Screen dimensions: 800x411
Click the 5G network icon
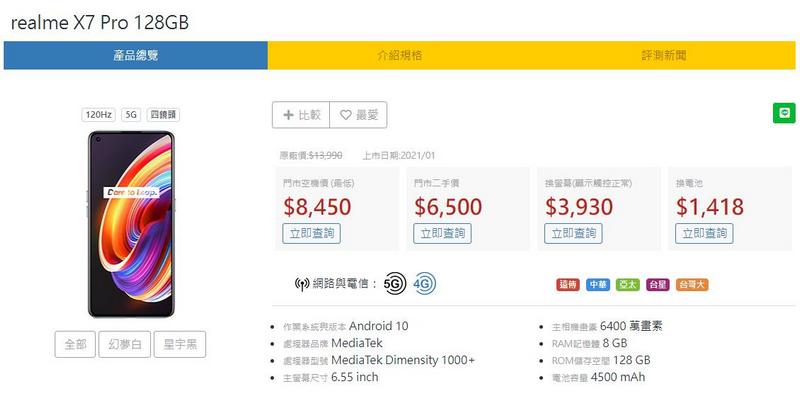point(394,284)
